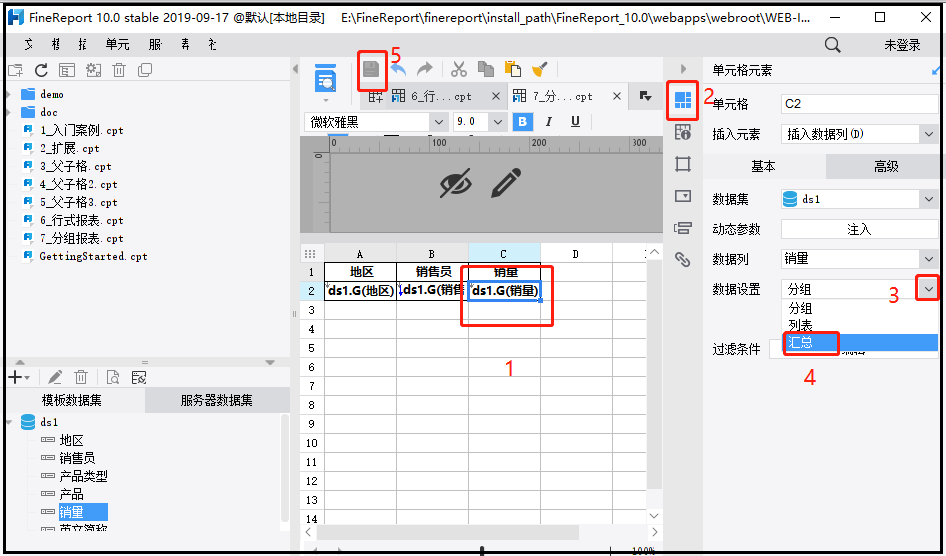
Task: Open the floating element panel icon
Action: click(683, 164)
